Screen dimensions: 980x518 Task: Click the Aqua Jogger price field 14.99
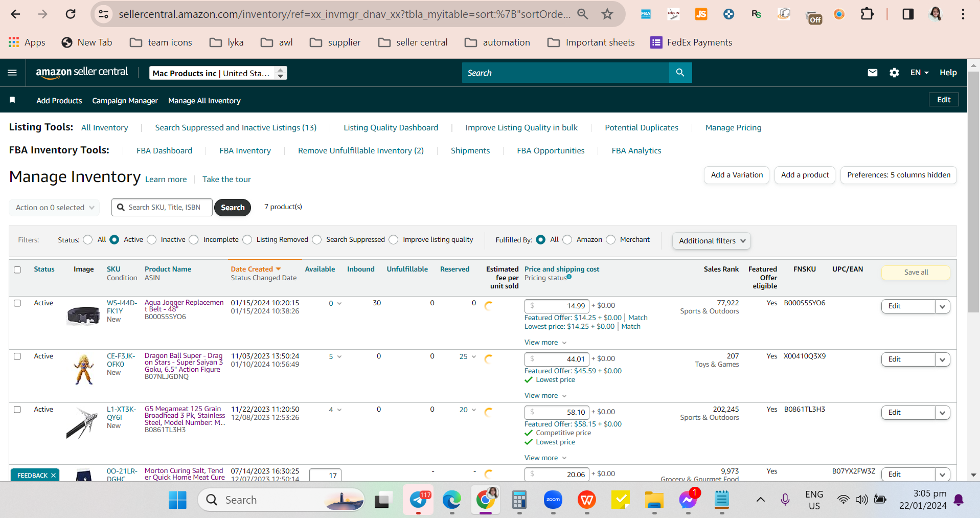(x=557, y=306)
